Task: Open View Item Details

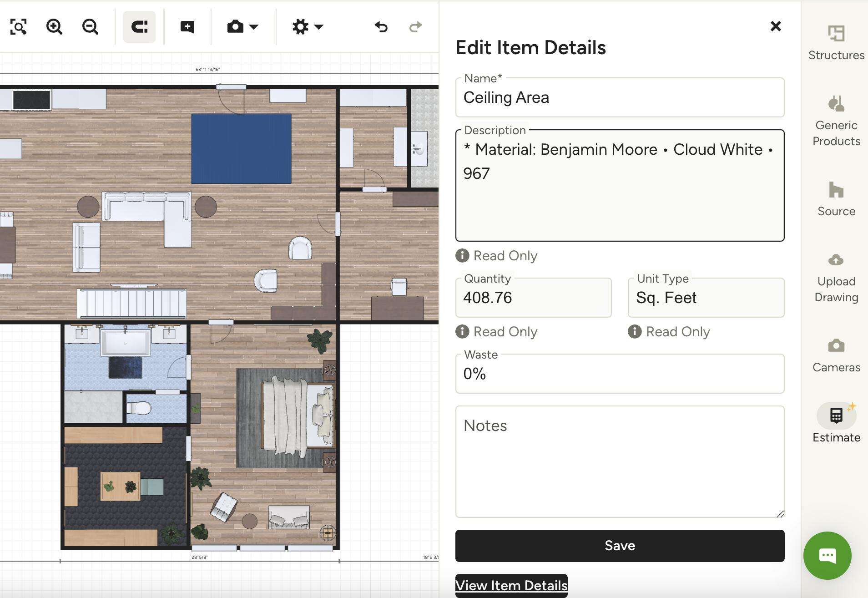Action: tap(511, 585)
